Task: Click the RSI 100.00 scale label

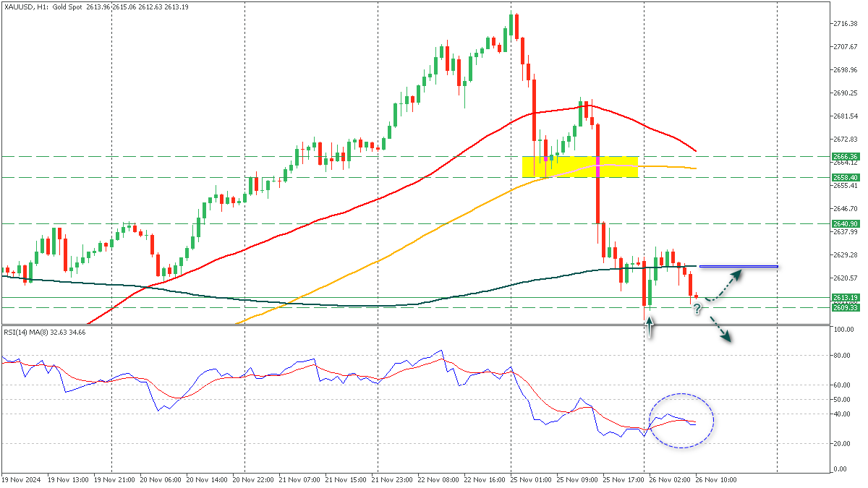Action: [844, 330]
